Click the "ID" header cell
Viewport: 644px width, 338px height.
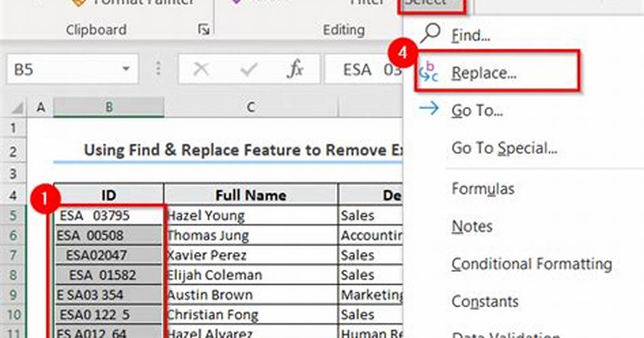[x=109, y=195]
